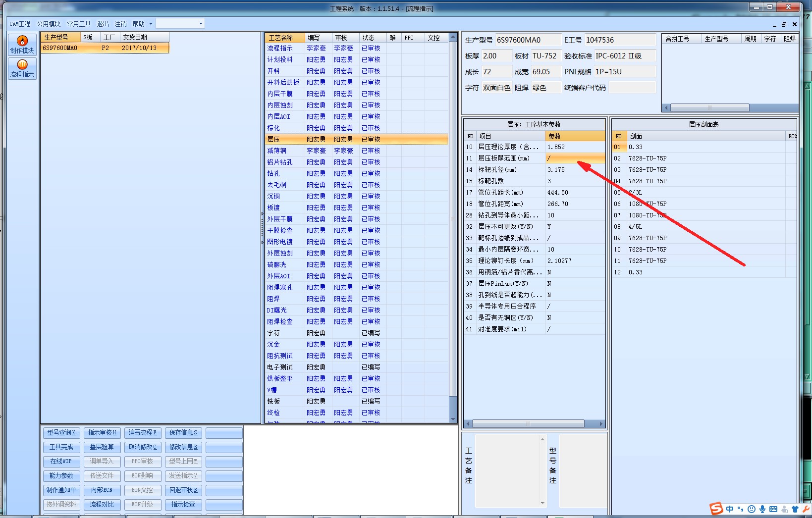812x518 pixels.
Task: Click the 回退审核B button
Action: click(x=183, y=490)
